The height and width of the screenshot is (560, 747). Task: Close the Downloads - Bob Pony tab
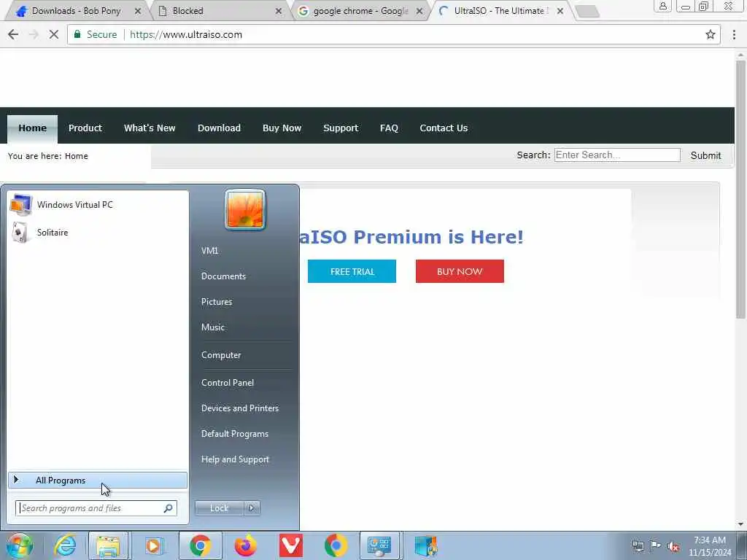138,11
